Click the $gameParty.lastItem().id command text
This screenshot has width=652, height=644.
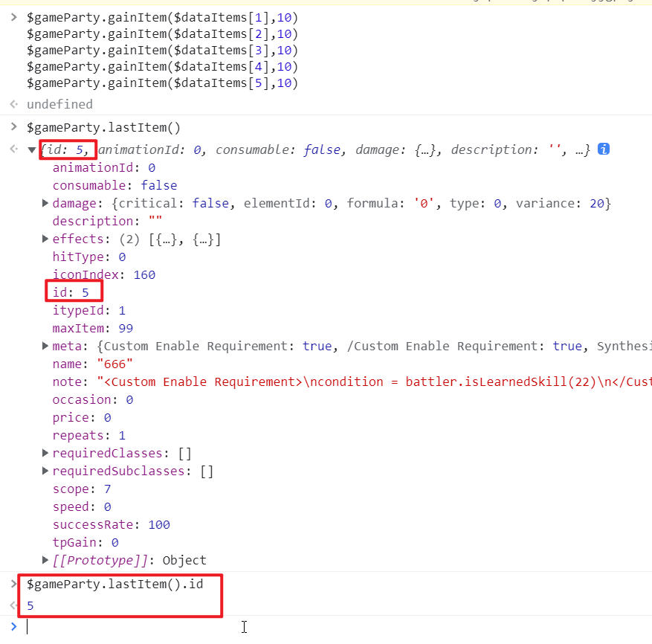coord(115,584)
